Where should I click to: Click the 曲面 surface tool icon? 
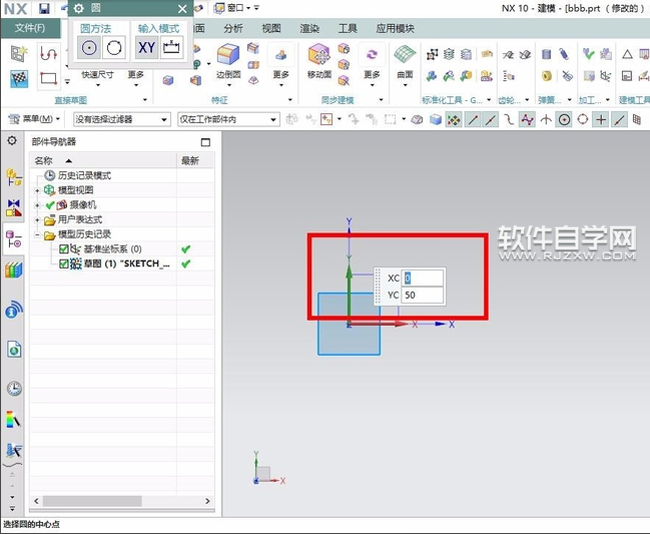(405, 58)
